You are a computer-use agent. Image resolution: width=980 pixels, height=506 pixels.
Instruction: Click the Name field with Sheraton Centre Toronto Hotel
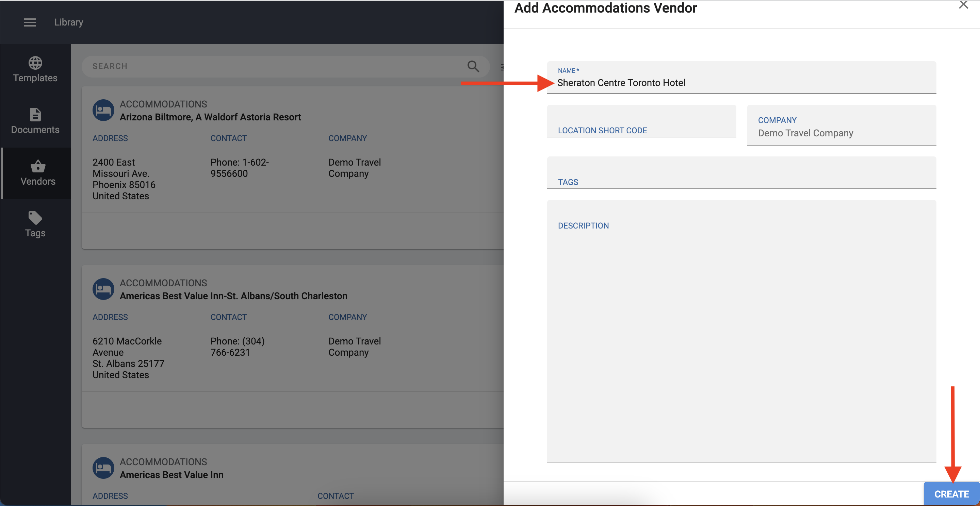[741, 78]
